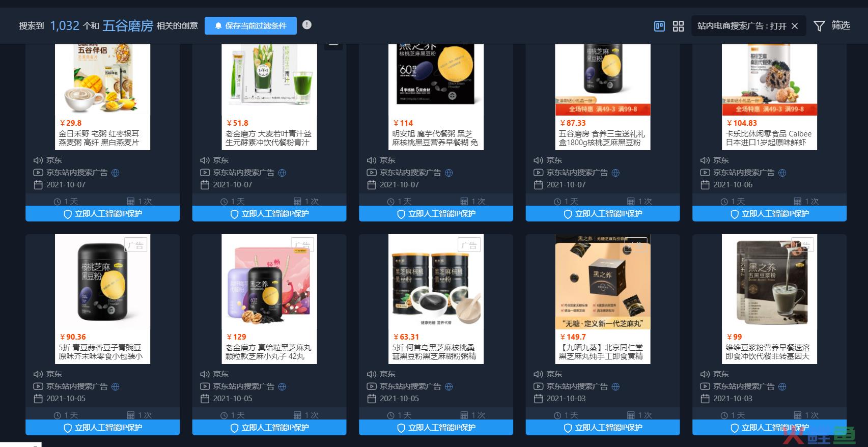The width and height of the screenshot is (868, 447).
Task: Click 京东站内搜索广告 on the ¥114 card
Action: [410, 173]
